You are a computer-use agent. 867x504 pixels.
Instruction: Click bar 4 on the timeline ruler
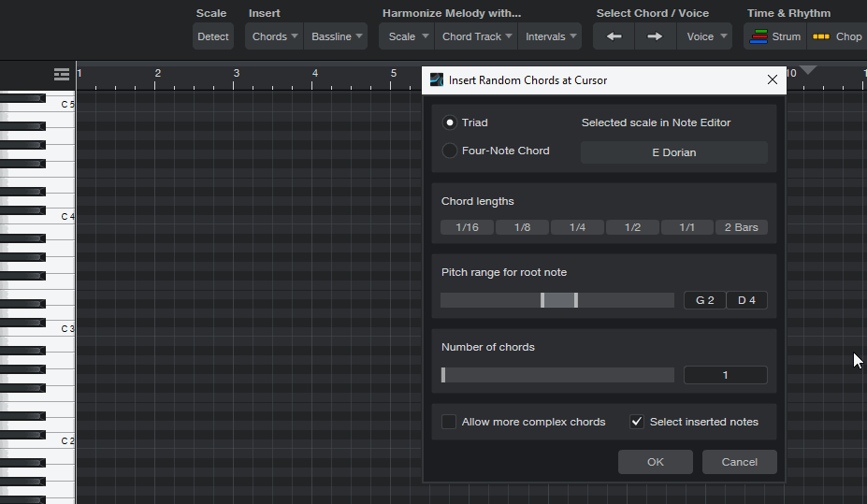coord(314,73)
